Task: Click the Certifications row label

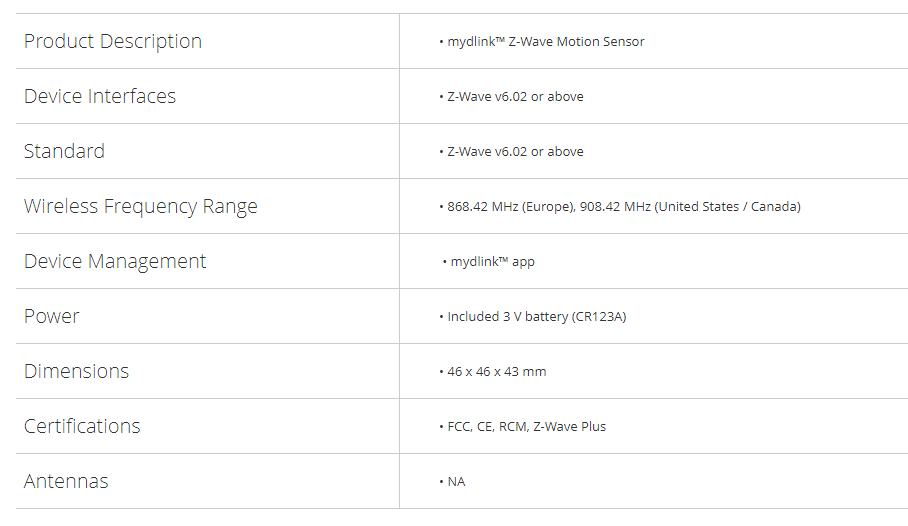Action: (82, 426)
